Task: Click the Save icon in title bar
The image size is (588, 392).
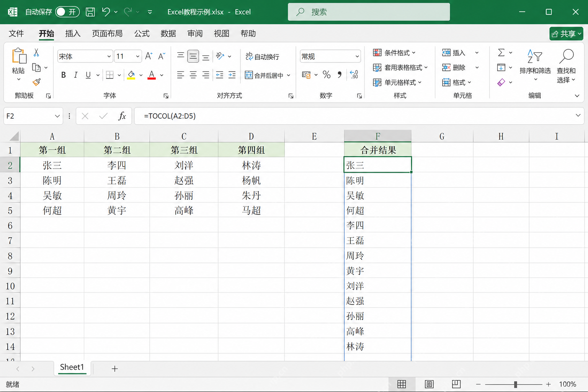Action: pos(90,12)
